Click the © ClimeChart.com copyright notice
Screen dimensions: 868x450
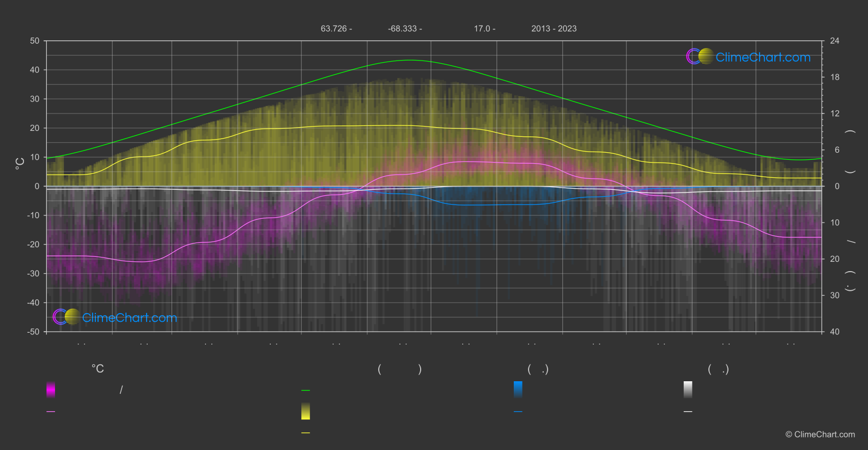tap(820, 434)
